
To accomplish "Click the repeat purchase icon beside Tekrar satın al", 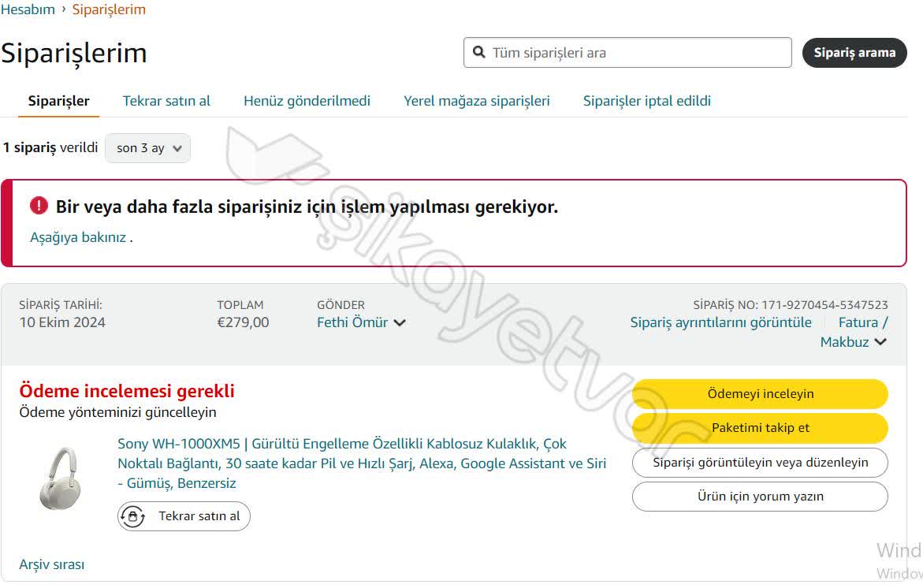I will pyautogui.click(x=132, y=516).
